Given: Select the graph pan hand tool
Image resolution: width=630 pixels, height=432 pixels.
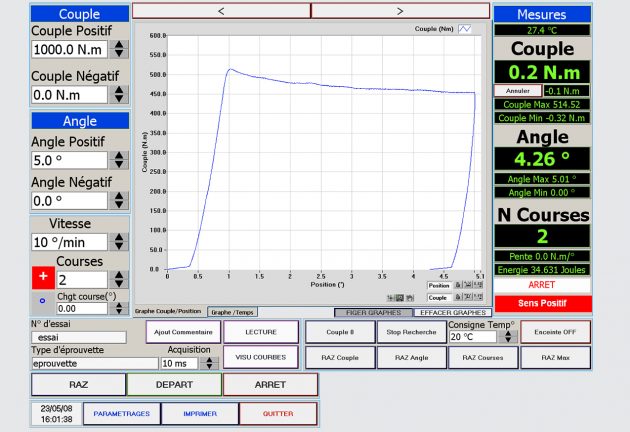Looking at the screenshot, I should [x=409, y=298].
